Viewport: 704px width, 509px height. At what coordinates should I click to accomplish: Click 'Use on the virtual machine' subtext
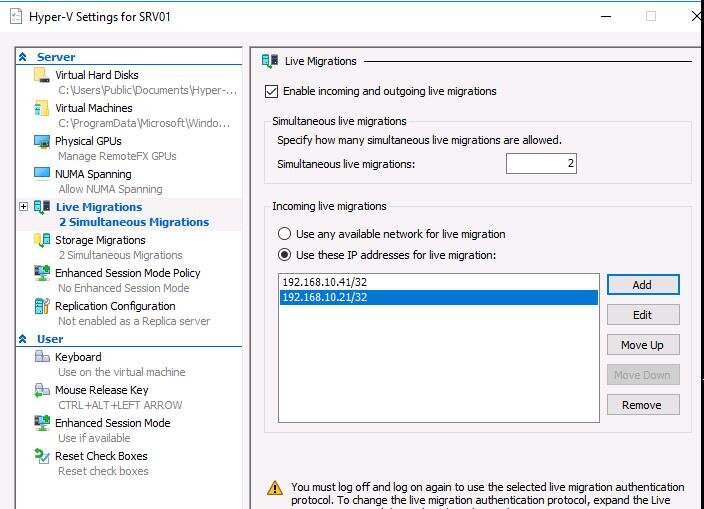click(122, 372)
